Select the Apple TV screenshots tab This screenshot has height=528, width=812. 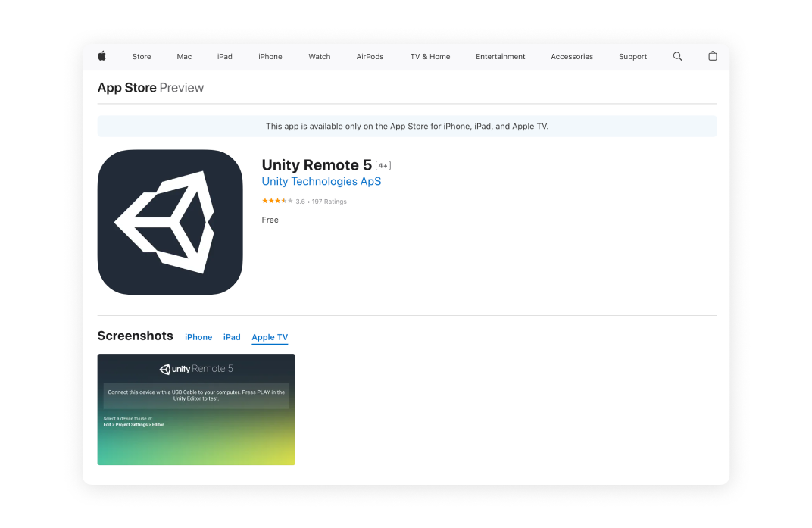(x=270, y=337)
